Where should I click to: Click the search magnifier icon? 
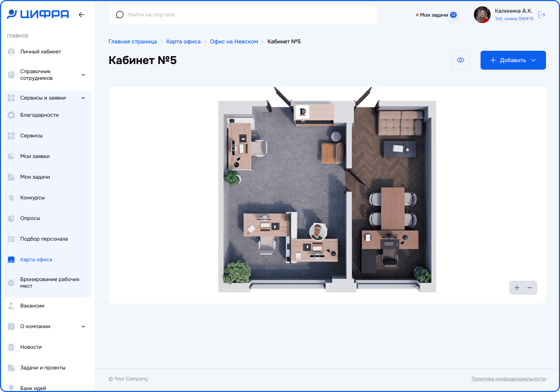pos(120,15)
